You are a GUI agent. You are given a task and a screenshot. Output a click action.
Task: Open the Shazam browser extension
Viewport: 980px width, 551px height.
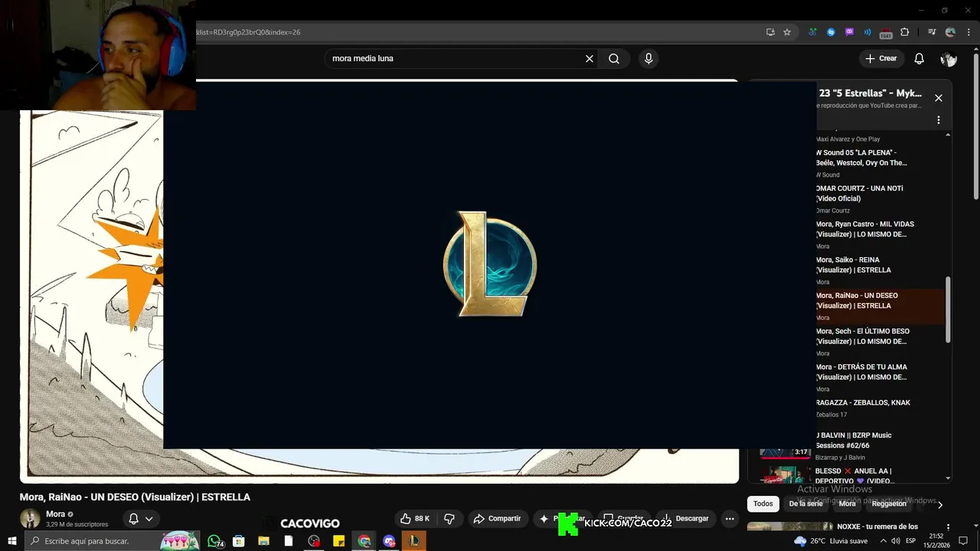(x=831, y=32)
